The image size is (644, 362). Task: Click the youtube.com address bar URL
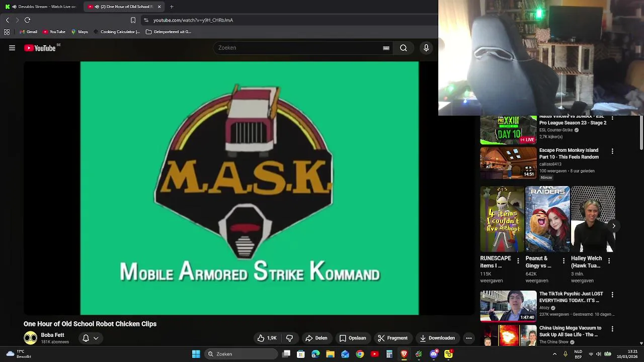[193, 20]
